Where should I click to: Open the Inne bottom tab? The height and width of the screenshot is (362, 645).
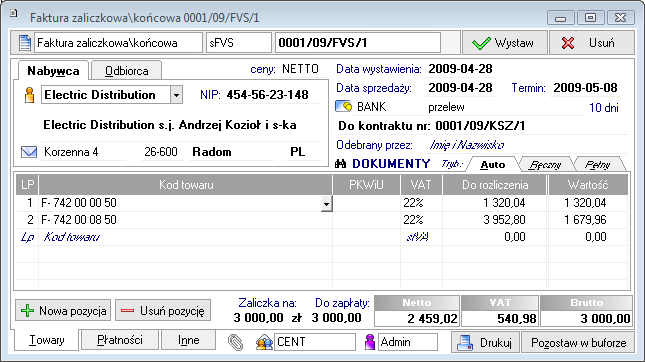188,340
